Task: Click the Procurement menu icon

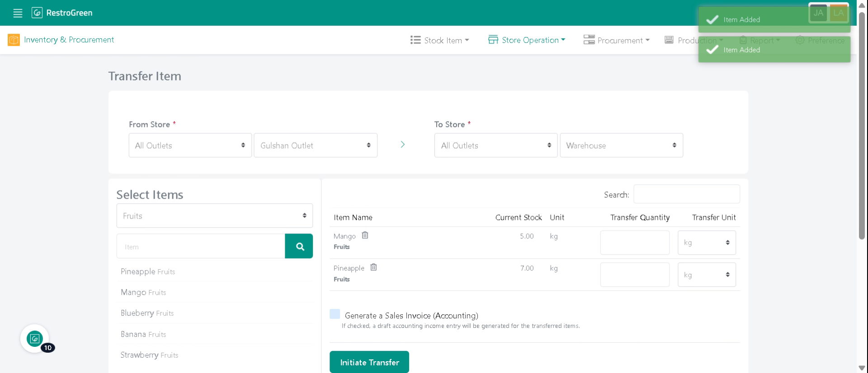Action: 589,40
